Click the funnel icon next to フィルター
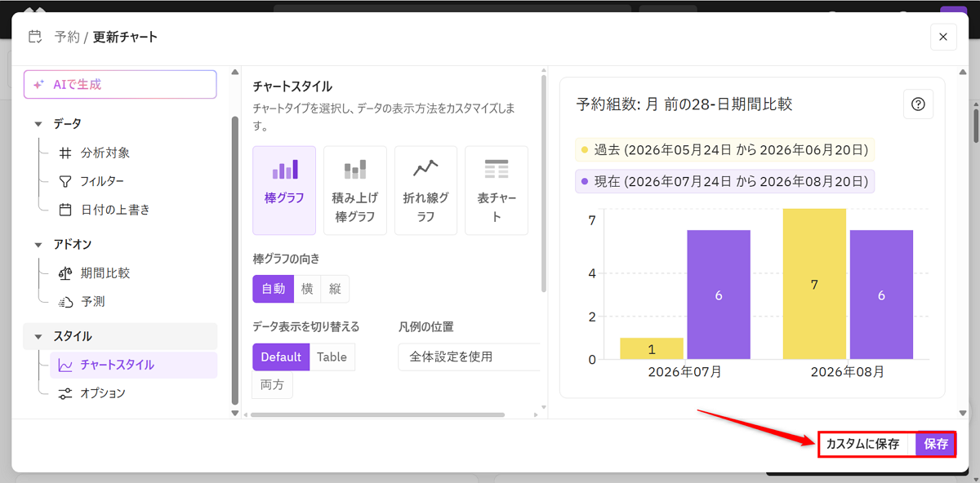The image size is (980, 483). (x=65, y=181)
